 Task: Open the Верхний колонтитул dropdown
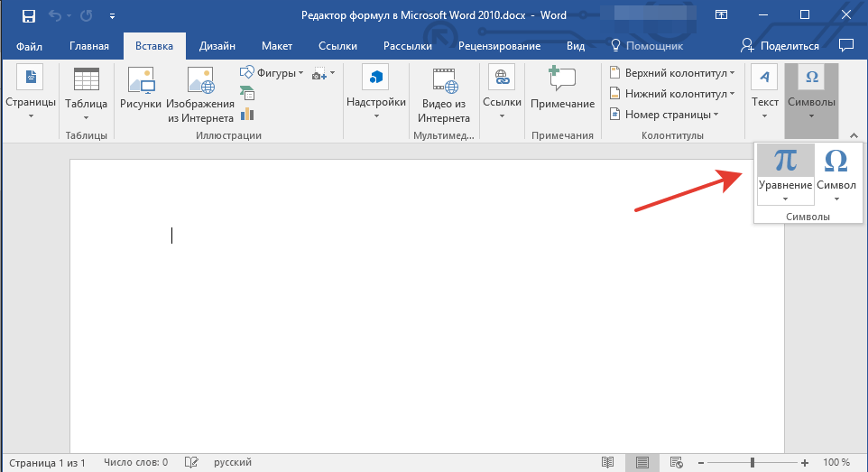click(x=673, y=72)
